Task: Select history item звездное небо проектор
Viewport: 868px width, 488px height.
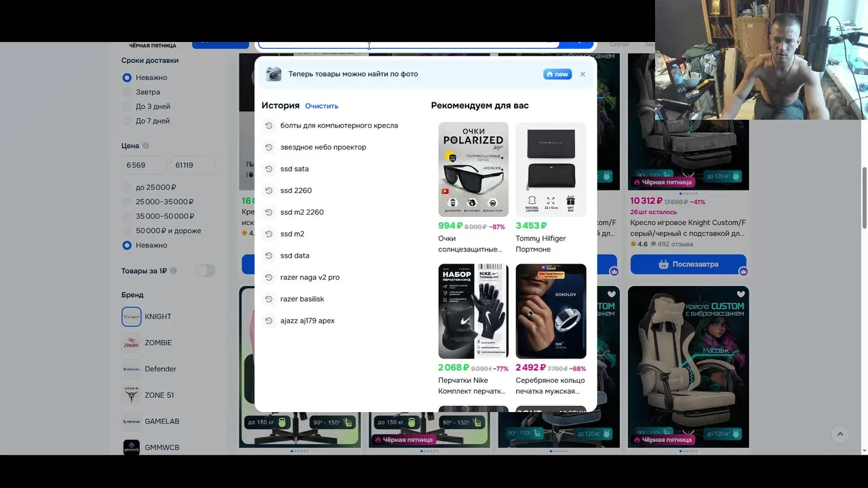Action: point(323,147)
